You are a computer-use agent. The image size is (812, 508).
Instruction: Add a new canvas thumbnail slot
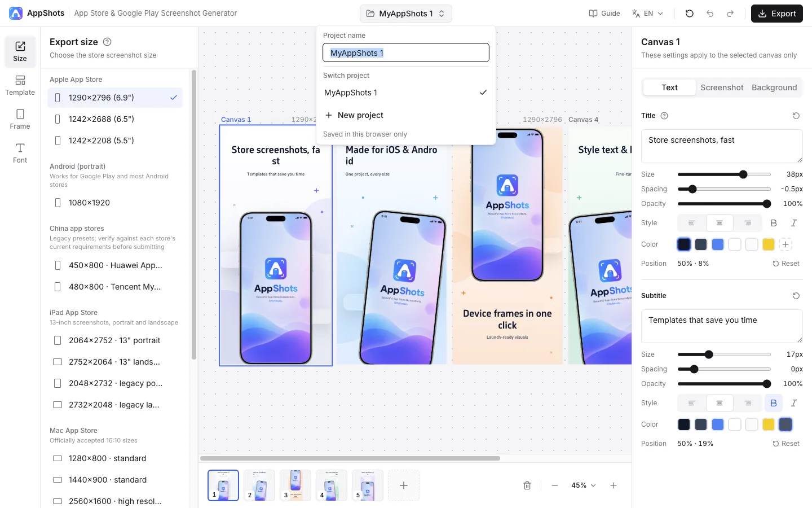pyautogui.click(x=404, y=485)
